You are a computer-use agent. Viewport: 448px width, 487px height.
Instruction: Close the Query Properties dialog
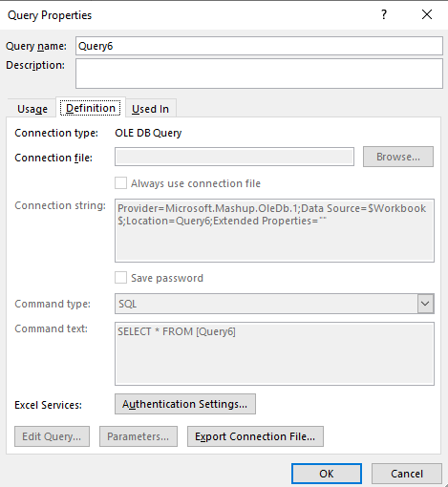coord(427,14)
